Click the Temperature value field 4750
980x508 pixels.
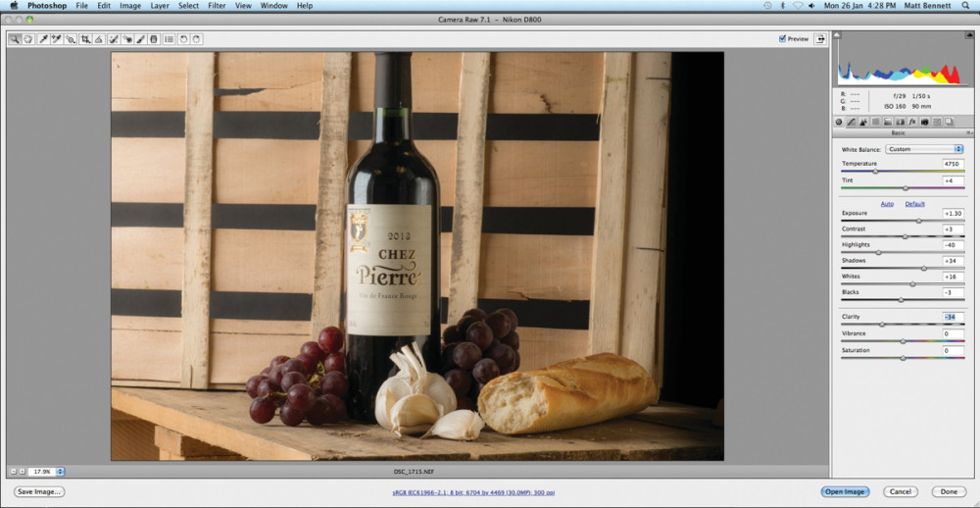(x=954, y=164)
